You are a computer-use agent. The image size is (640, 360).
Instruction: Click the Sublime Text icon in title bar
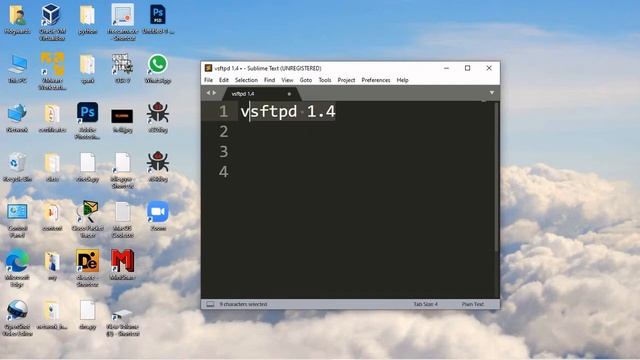pyautogui.click(x=208, y=68)
